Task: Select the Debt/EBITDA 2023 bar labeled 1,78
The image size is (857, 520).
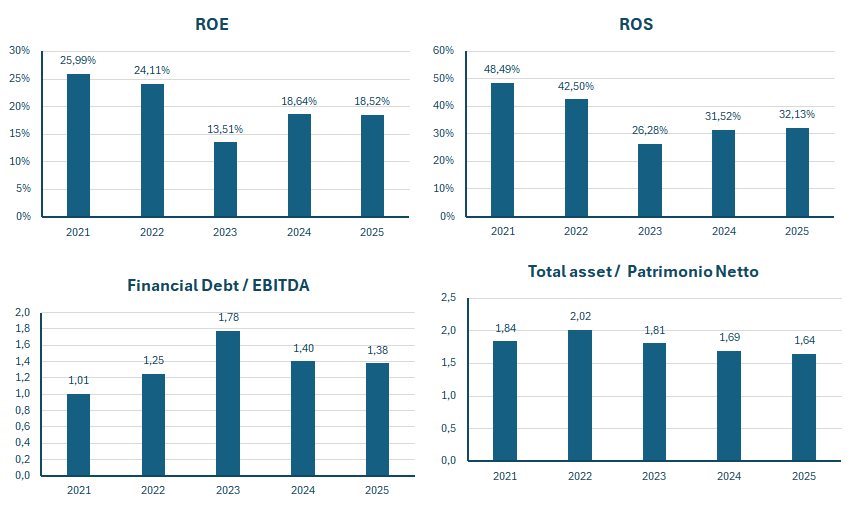Action: point(228,403)
